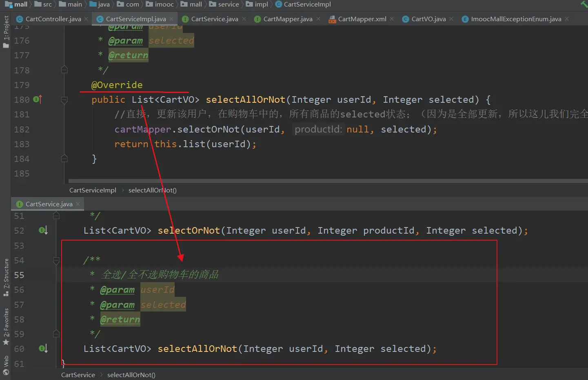Switch to the CartController.java tab
588x380 pixels.
pos(53,19)
